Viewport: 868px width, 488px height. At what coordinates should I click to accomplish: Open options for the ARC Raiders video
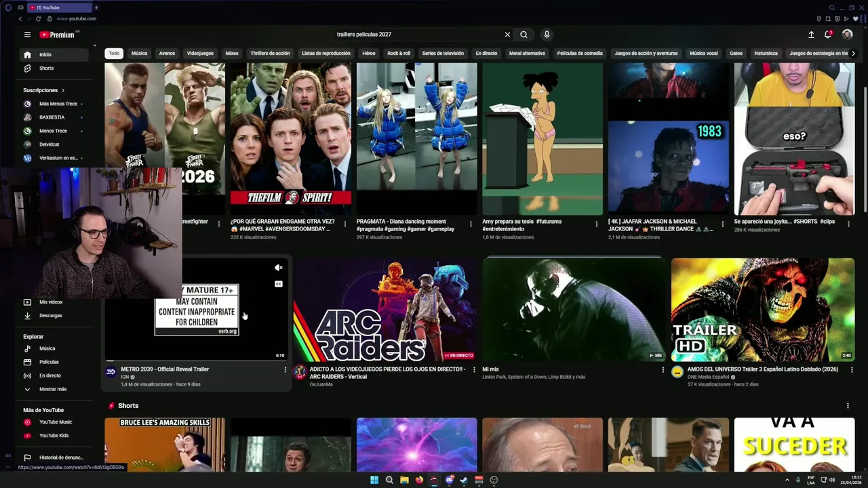tap(474, 370)
